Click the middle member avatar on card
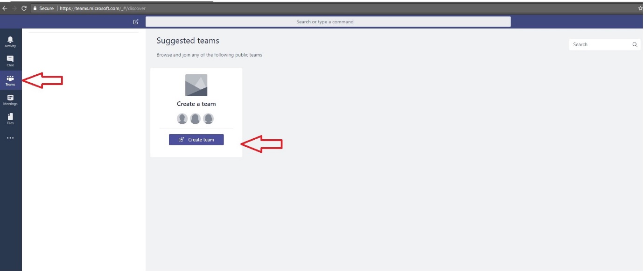This screenshot has height=271, width=644. 196,119
